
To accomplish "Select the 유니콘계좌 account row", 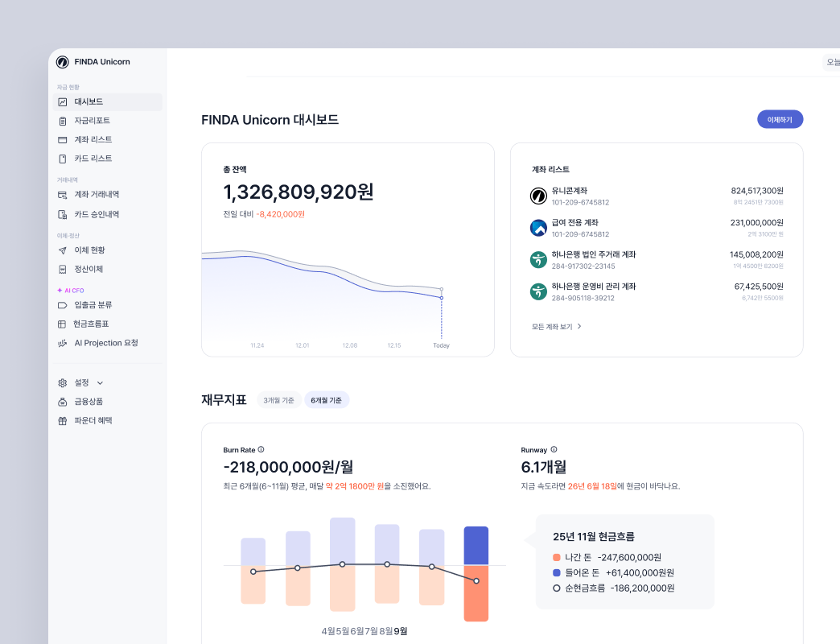I will (x=657, y=196).
